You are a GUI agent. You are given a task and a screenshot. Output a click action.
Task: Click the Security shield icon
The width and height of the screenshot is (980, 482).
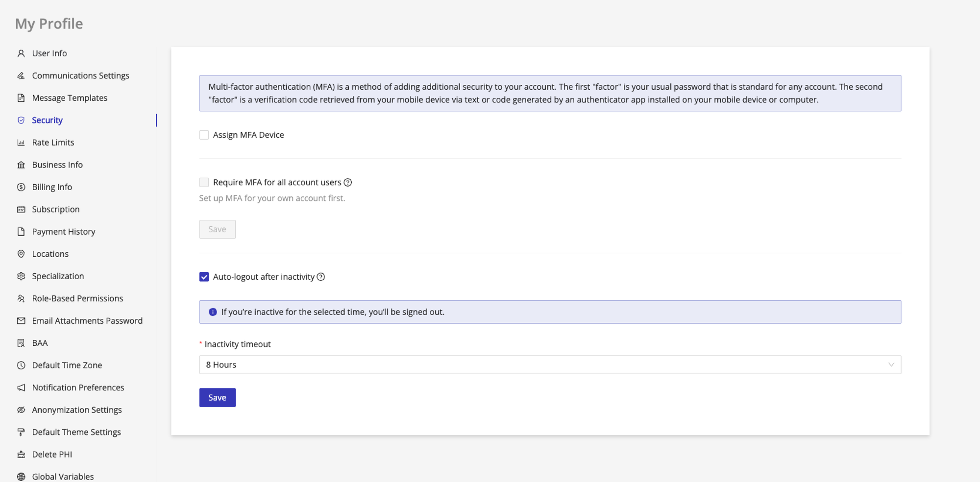[x=21, y=120]
